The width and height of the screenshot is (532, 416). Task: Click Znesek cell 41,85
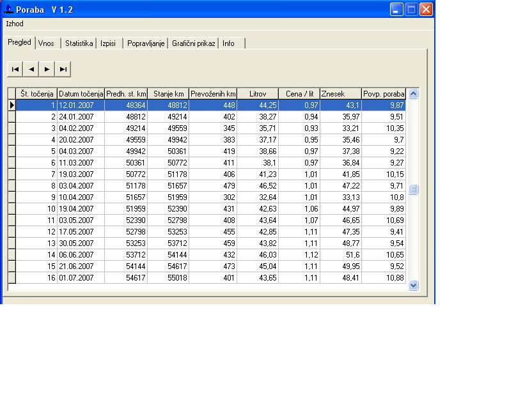341,174
